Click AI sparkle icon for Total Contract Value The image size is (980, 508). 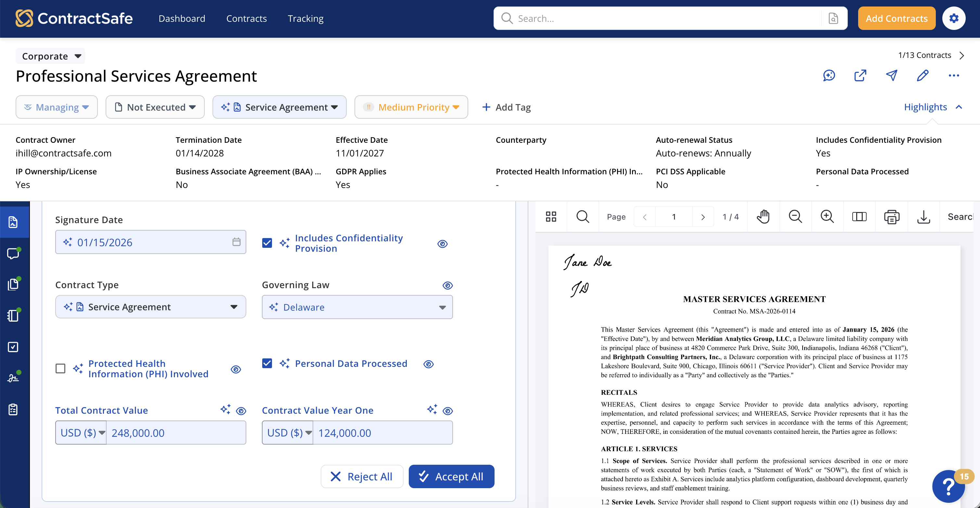tap(225, 409)
